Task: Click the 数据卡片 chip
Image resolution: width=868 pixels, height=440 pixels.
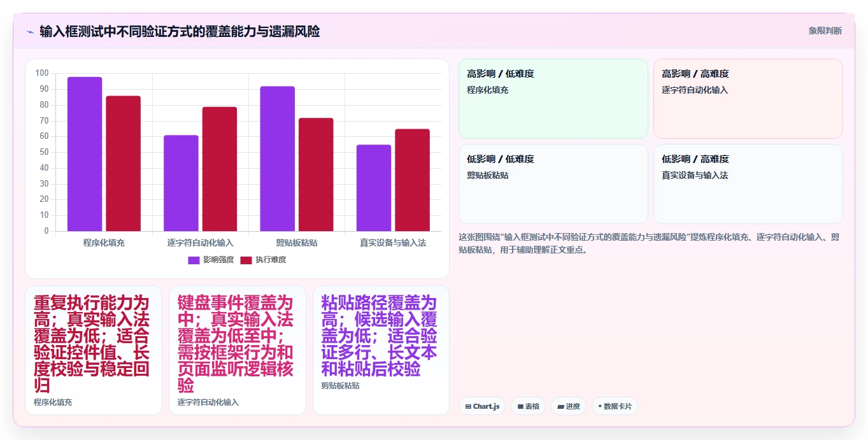Action: (x=615, y=406)
